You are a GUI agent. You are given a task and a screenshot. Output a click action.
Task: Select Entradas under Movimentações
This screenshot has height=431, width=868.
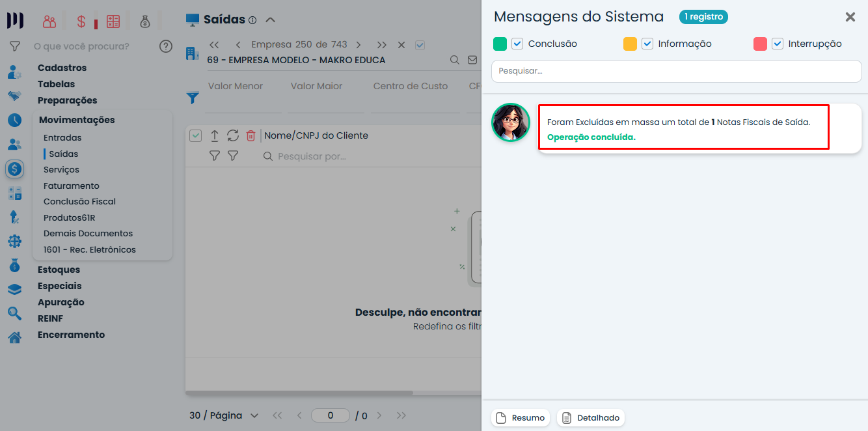pyautogui.click(x=62, y=137)
